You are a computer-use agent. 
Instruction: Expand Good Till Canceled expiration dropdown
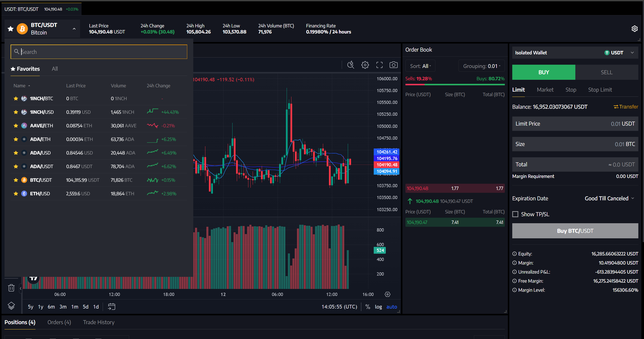point(609,198)
